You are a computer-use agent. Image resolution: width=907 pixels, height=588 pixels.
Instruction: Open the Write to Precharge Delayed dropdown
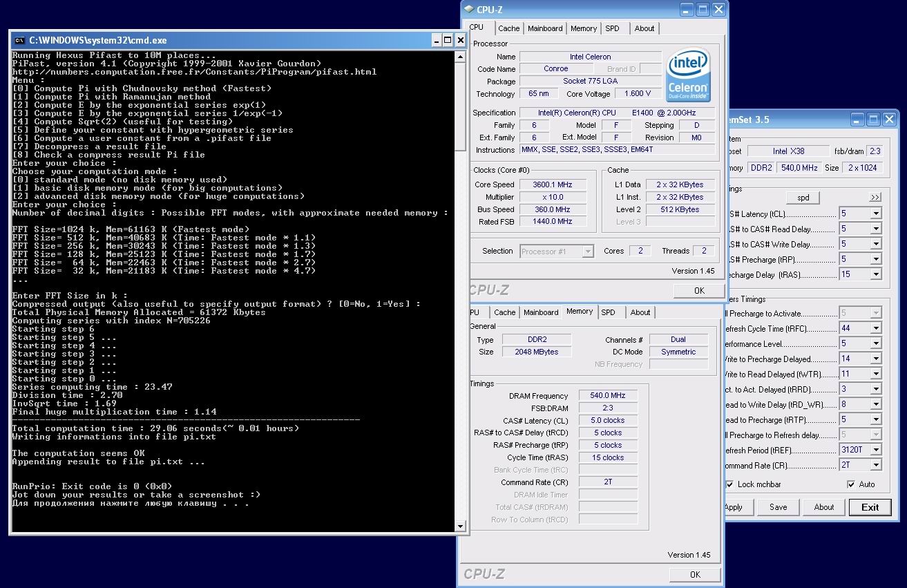pos(876,359)
